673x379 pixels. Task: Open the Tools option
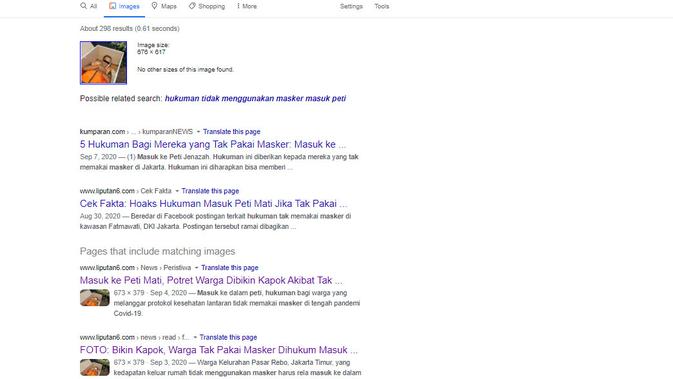coord(382,6)
